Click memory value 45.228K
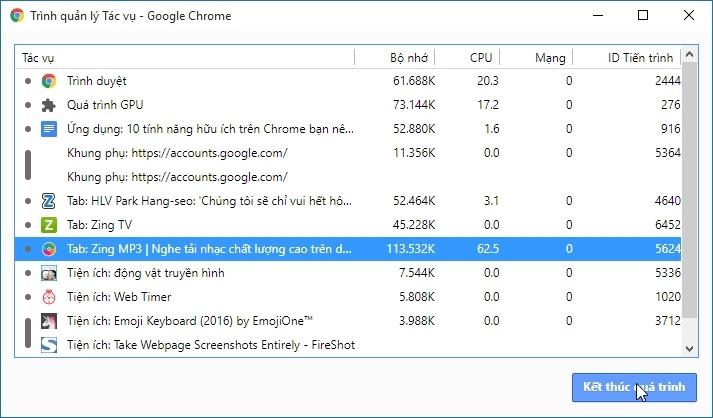The height and width of the screenshot is (418, 713). coord(414,225)
